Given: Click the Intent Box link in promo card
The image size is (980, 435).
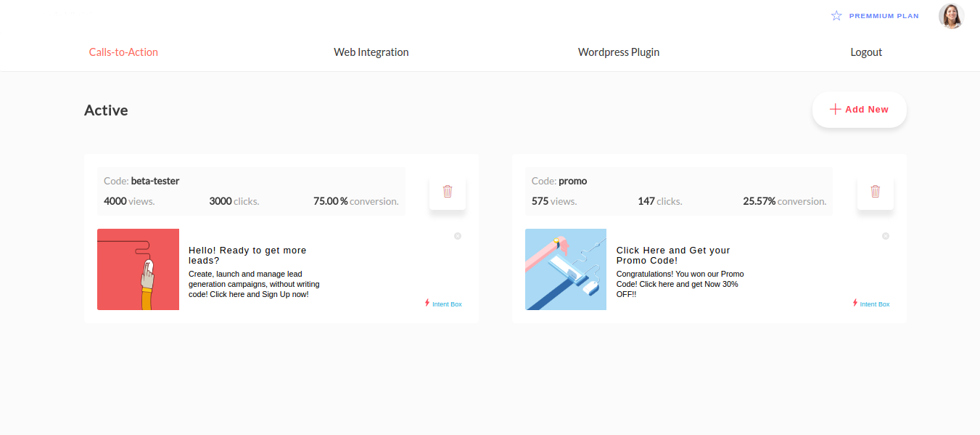Looking at the screenshot, I should [875, 304].
